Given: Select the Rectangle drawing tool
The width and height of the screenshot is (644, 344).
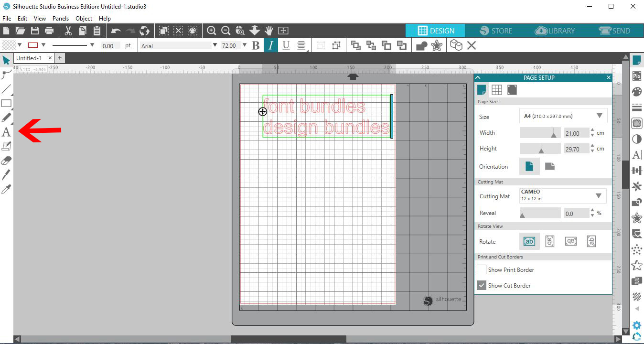Looking at the screenshot, I should (6, 103).
